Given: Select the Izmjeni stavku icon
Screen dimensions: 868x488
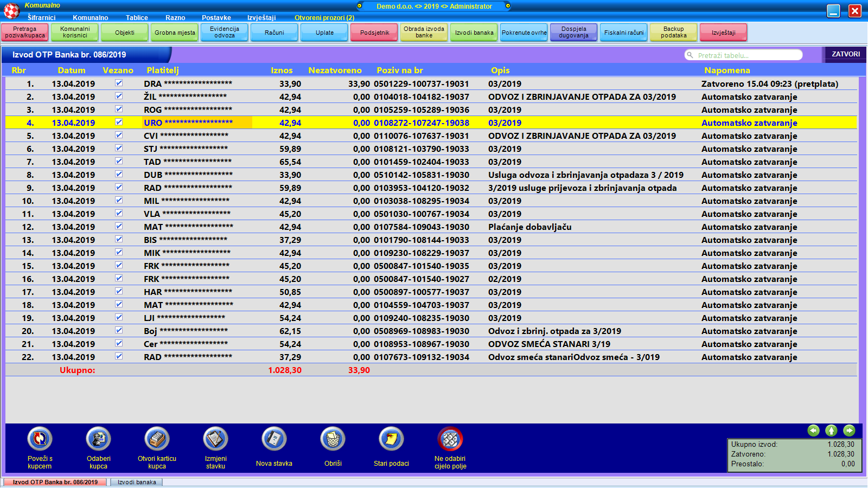Looking at the screenshot, I should click(215, 439).
